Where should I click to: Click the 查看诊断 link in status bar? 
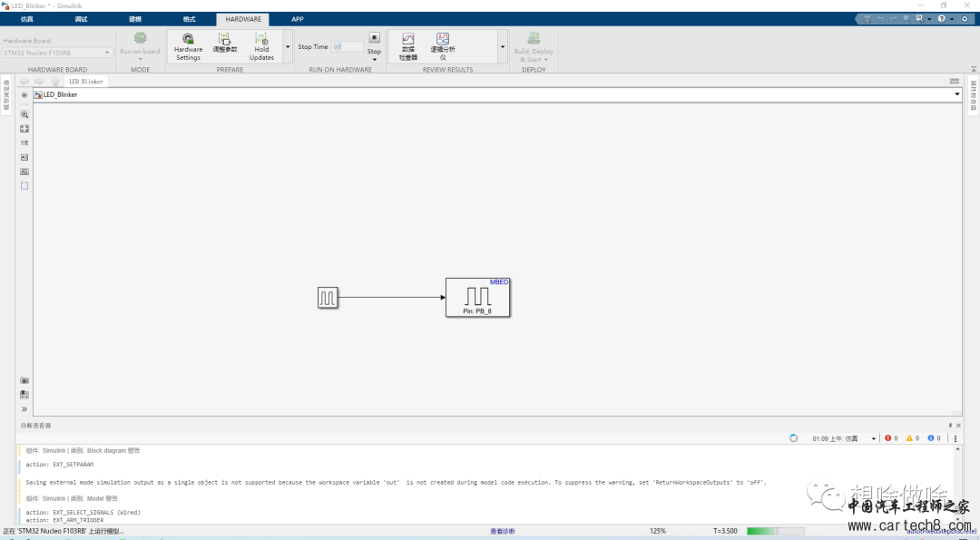click(503, 531)
